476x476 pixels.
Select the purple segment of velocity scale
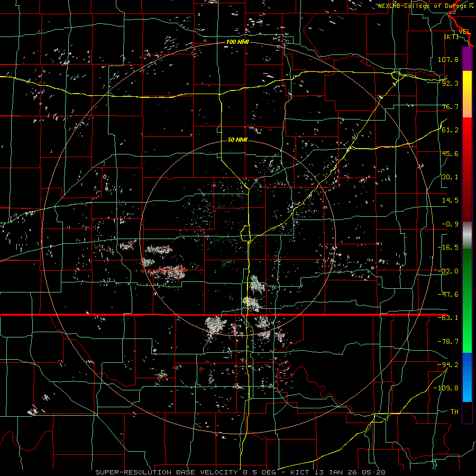(x=467, y=59)
